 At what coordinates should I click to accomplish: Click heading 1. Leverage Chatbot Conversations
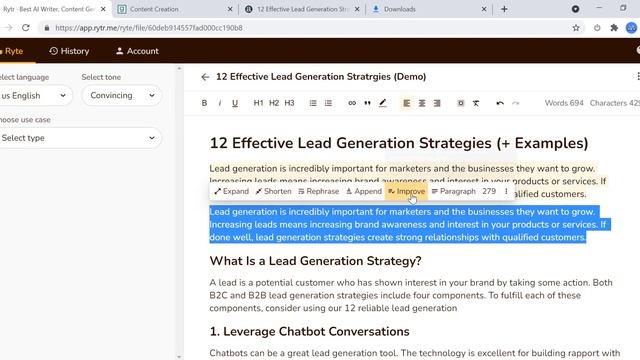point(309,331)
